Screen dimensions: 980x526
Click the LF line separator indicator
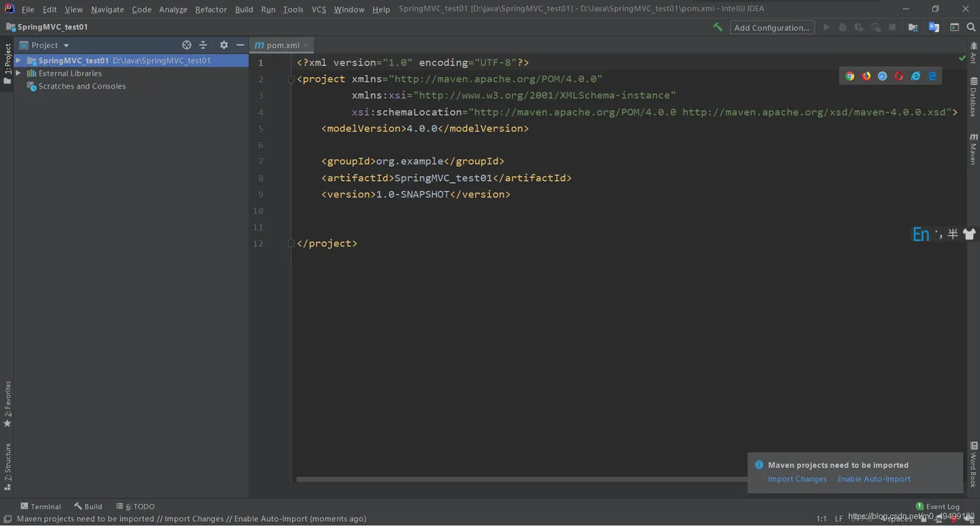click(x=839, y=519)
